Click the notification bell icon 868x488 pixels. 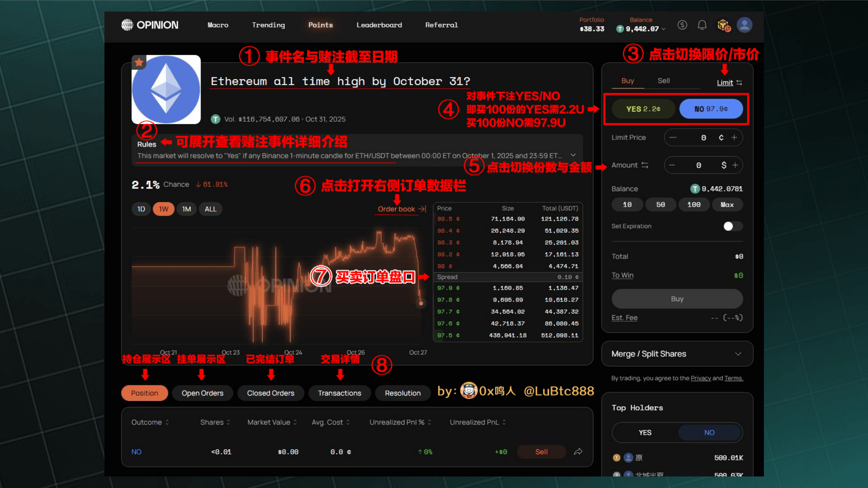702,25
